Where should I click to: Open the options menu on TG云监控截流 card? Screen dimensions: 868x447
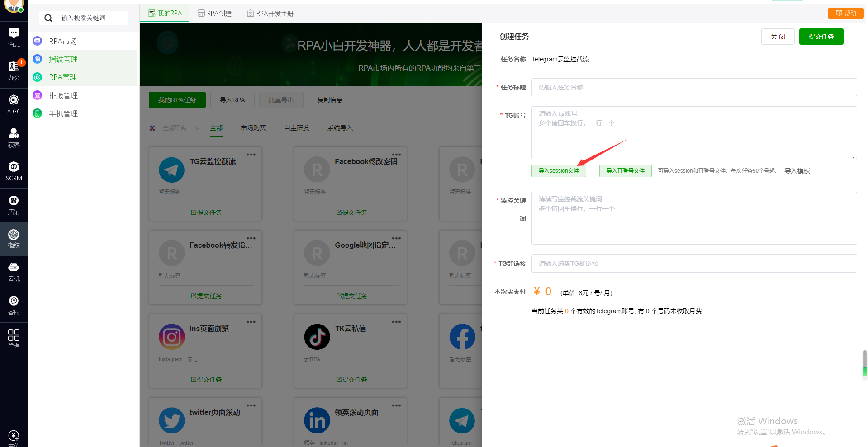point(251,154)
